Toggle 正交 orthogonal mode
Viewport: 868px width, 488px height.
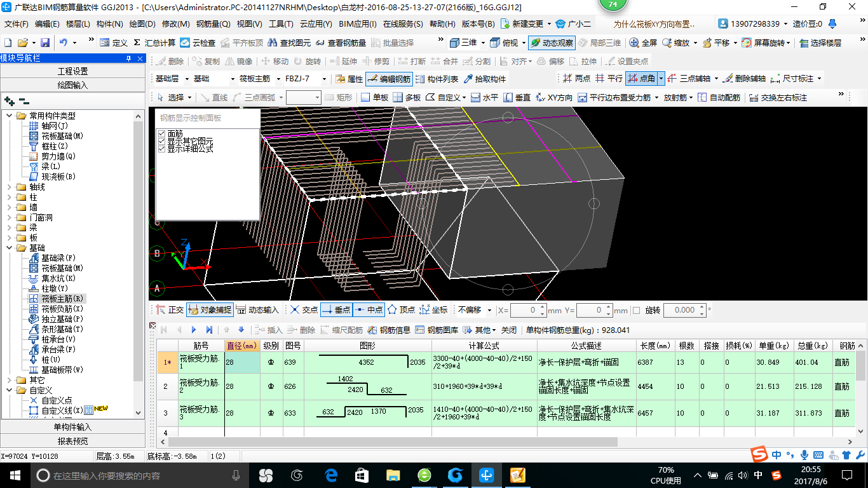(x=170, y=310)
